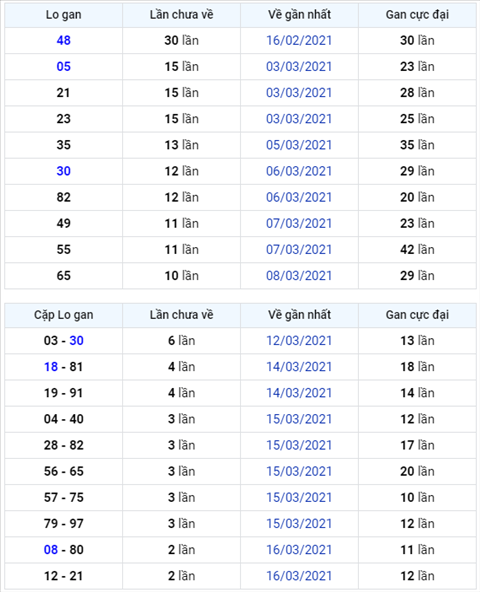Open the 16/02/2021 date link for number 48
Image resolution: width=480 pixels, height=592 pixels.
[299, 40]
